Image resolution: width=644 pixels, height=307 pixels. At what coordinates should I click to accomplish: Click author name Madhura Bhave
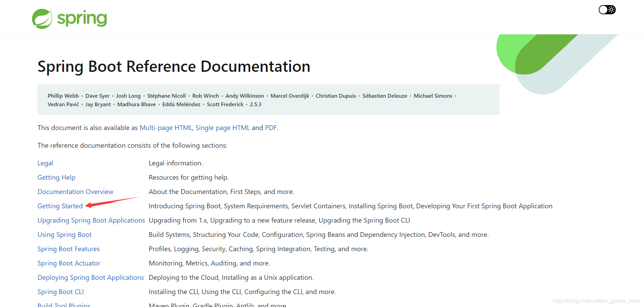(136, 104)
